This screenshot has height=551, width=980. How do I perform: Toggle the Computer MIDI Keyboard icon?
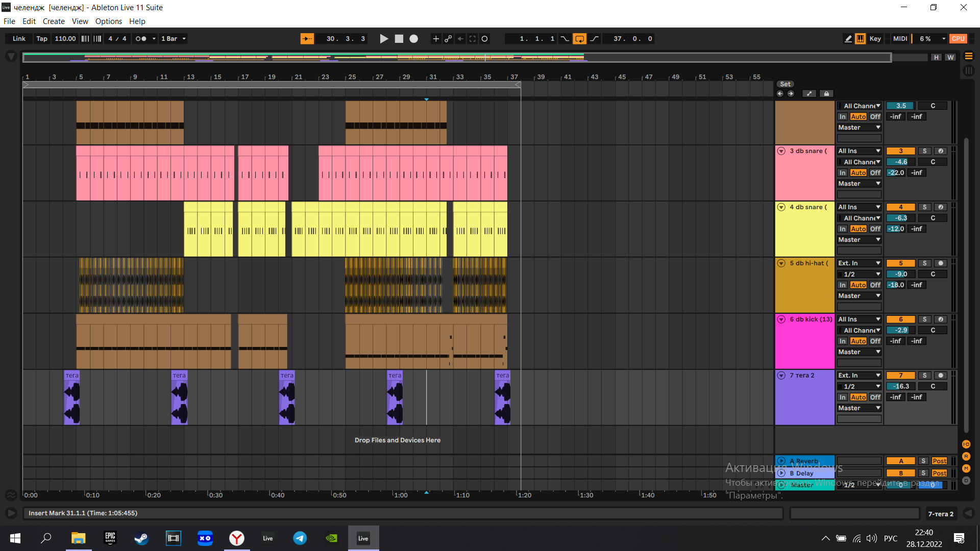[861, 39]
